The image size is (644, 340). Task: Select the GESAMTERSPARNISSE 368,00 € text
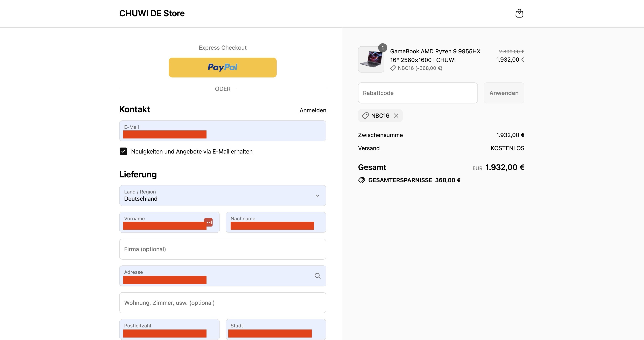414,180
